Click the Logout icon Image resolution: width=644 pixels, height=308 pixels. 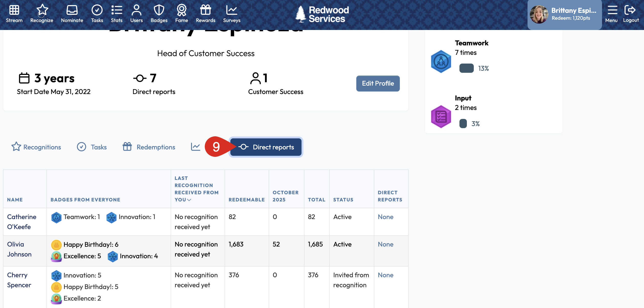pos(630,11)
